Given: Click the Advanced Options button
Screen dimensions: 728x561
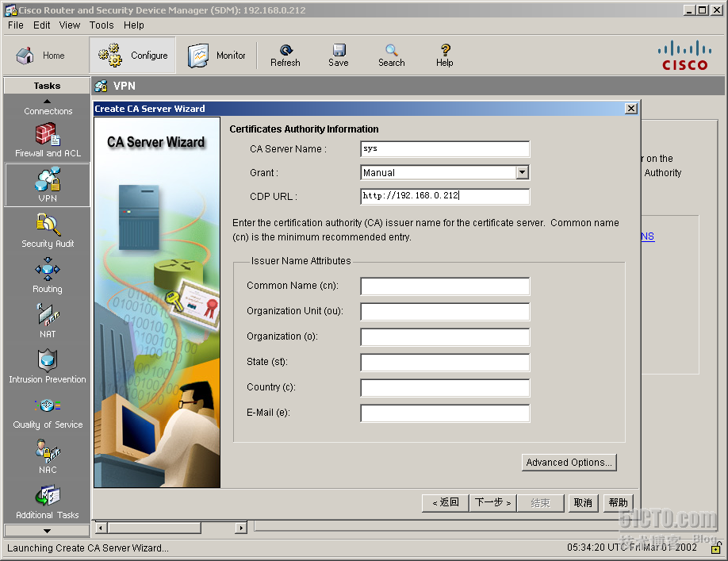Looking at the screenshot, I should [x=569, y=463].
